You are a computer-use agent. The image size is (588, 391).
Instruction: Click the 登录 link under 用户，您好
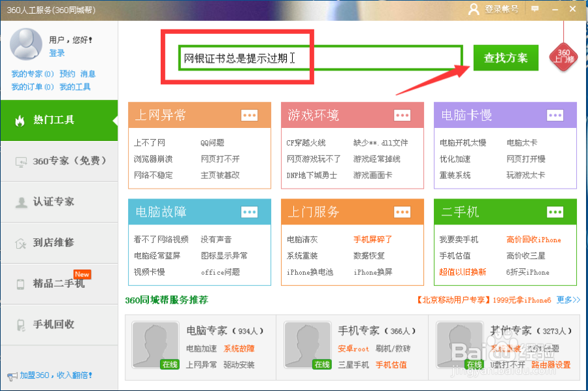(56, 54)
